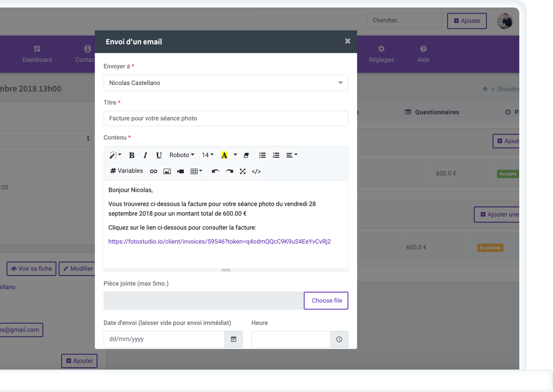
Task: Click the eraser to remove font style
Action: 246,155
